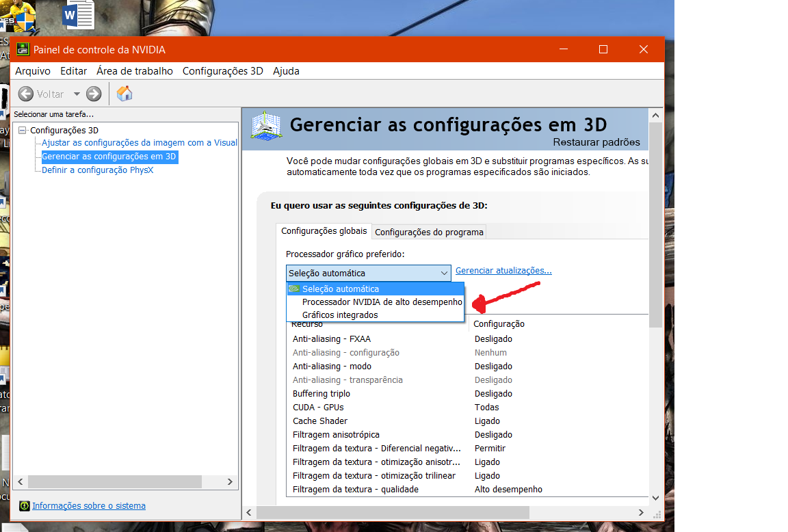Viewport: 788px width, 532px height.
Task: Open the Word document icon on the desktop
Action: click(79, 15)
